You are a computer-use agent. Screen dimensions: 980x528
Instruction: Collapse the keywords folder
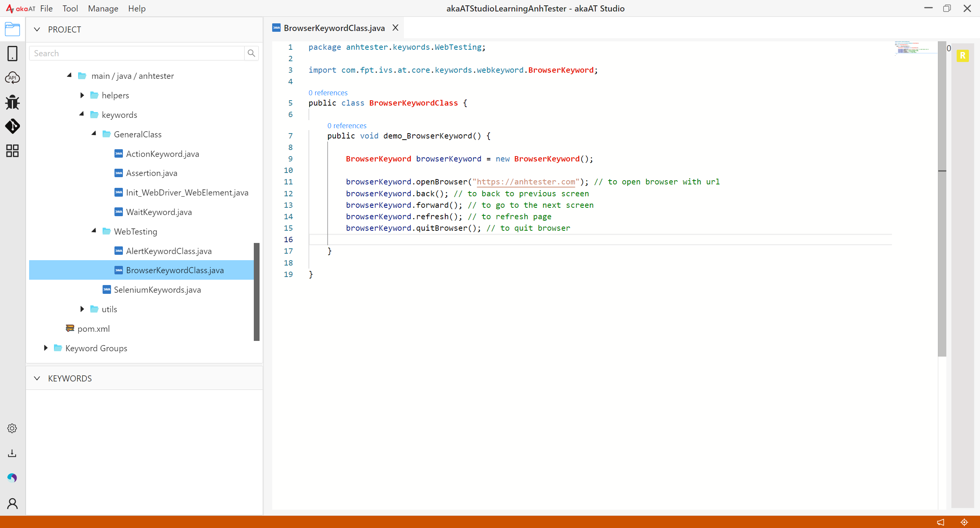point(82,114)
